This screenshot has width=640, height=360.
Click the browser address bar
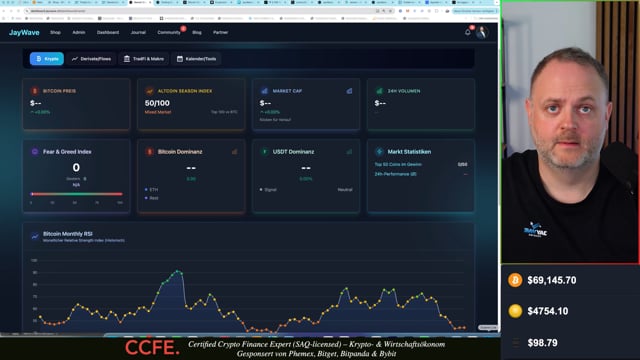[x=208, y=11]
